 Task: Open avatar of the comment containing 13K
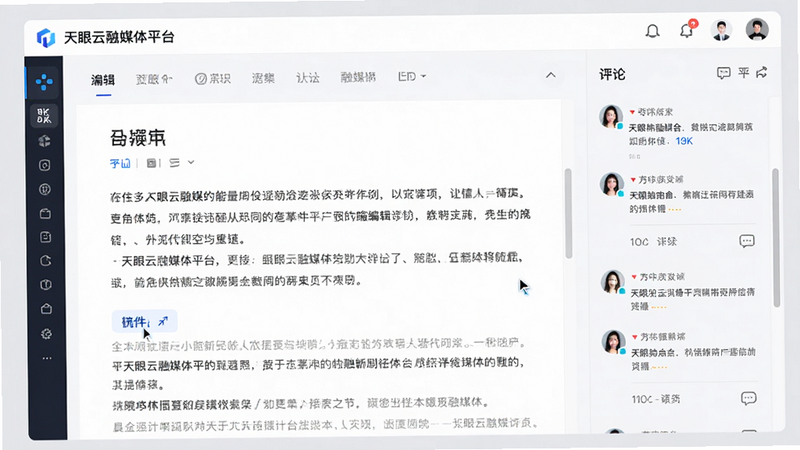point(611,117)
